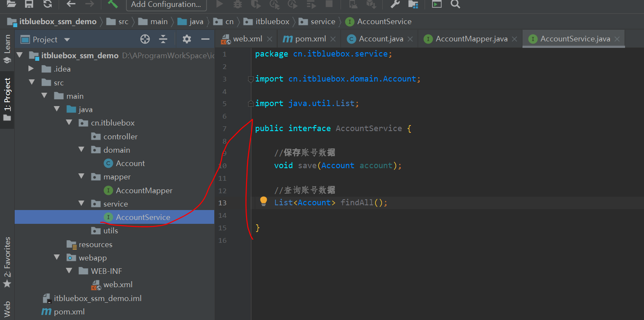Close the Account.java tab
644x320 pixels.
pyautogui.click(x=410, y=39)
